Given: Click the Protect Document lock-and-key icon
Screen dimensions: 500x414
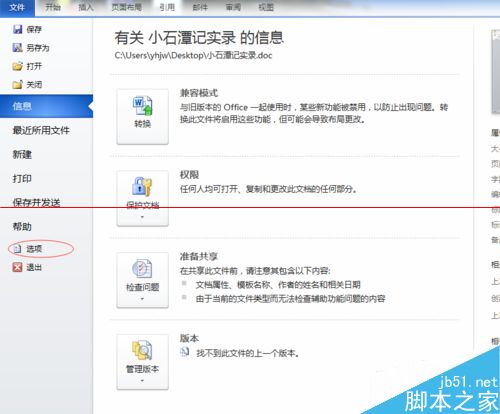Looking at the screenshot, I should 142,187.
